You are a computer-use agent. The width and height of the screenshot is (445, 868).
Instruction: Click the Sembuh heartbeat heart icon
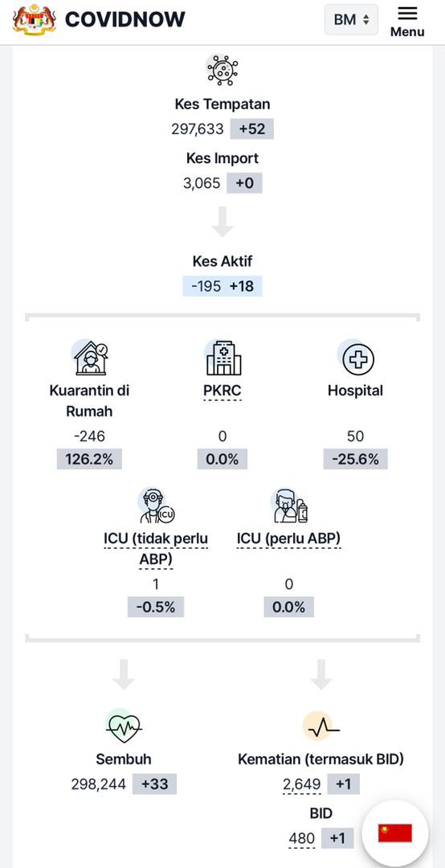tap(123, 727)
